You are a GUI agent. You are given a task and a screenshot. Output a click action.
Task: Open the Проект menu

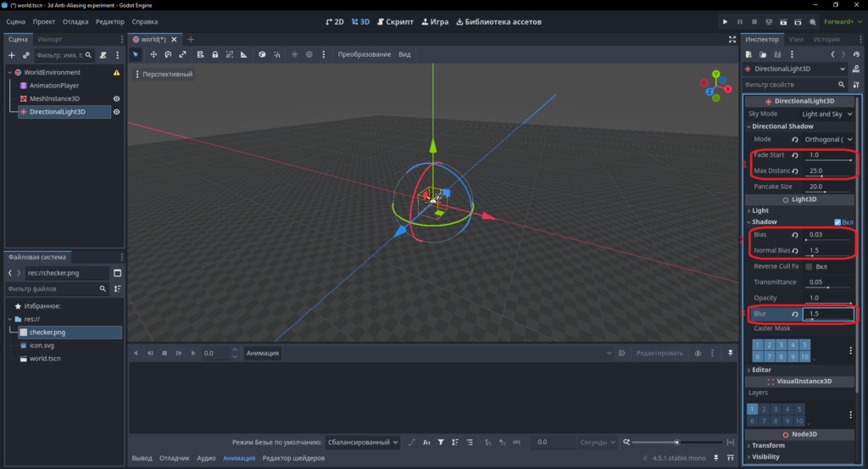pos(44,21)
